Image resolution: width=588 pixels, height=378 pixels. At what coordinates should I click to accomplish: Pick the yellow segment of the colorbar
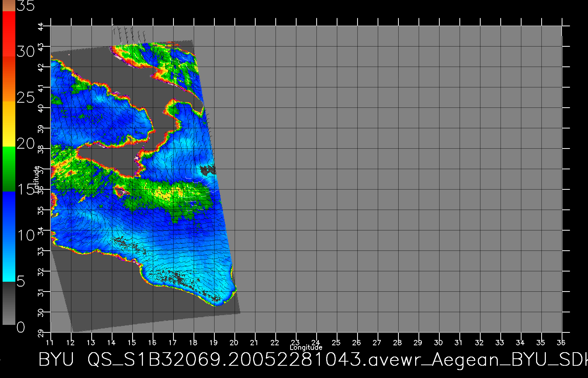(x=9, y=124)
